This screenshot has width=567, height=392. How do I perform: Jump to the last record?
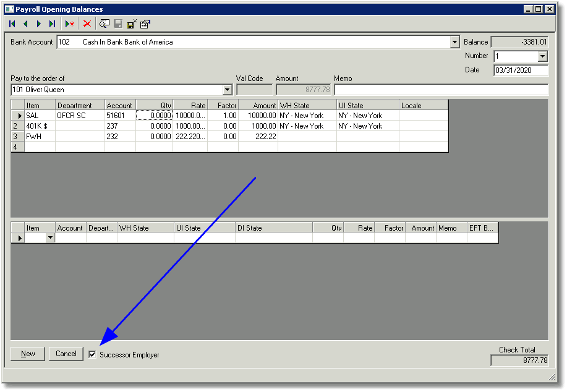point(52,24)
